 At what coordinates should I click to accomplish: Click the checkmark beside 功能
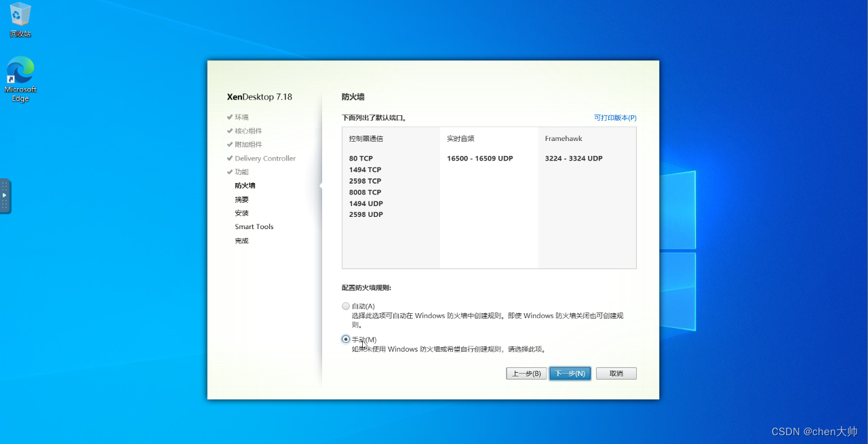[x=230, y=172]
